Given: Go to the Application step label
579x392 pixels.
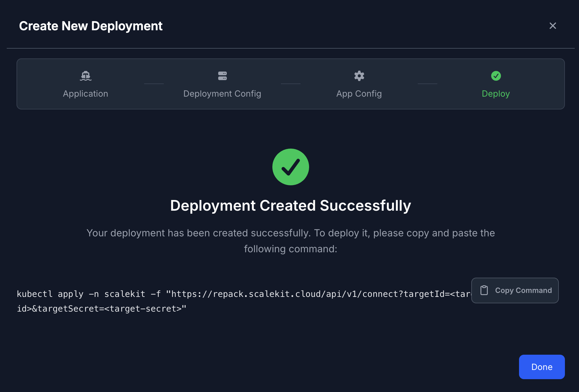Looking at the screenshot, I should pyautogui.click(x=85, y=94).
